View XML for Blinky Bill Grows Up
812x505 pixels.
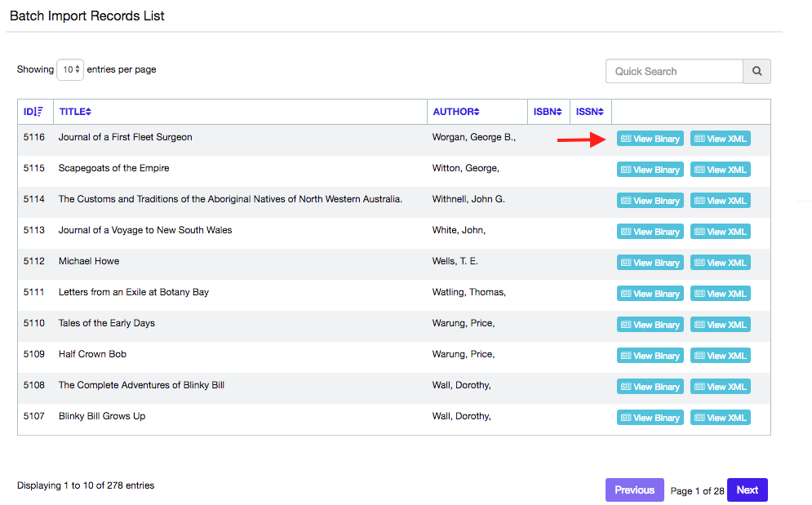(x=720, y=418)
